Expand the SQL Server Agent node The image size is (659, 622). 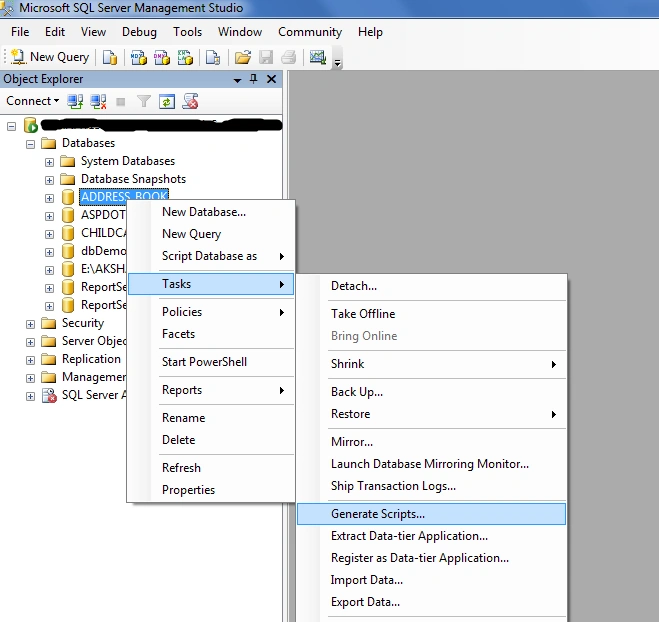pyautogui.click(x=30, y=396)
